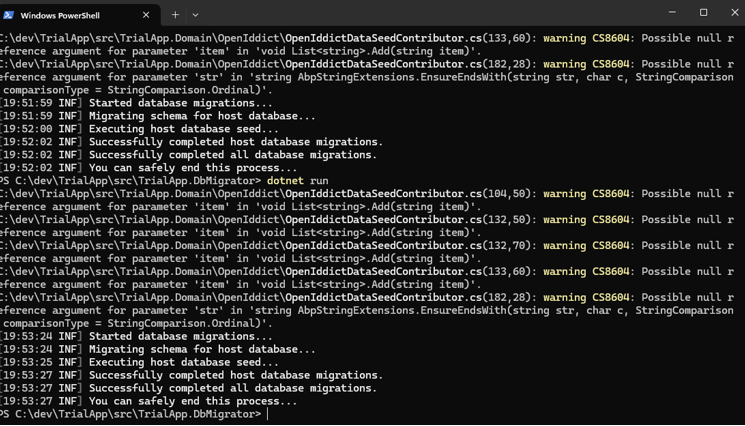Close the Windows PowerShell tab
Image resolution: width=745 pixels, height=426 pixels.
146,15
